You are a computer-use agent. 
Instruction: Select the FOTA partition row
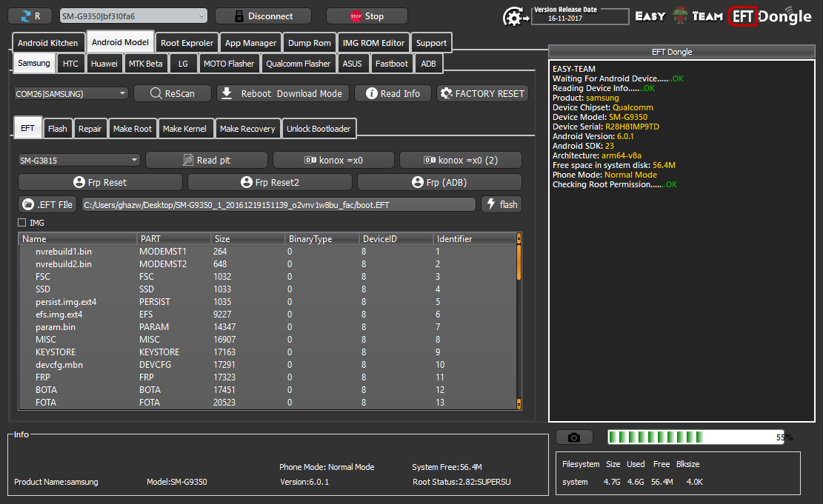267,403
